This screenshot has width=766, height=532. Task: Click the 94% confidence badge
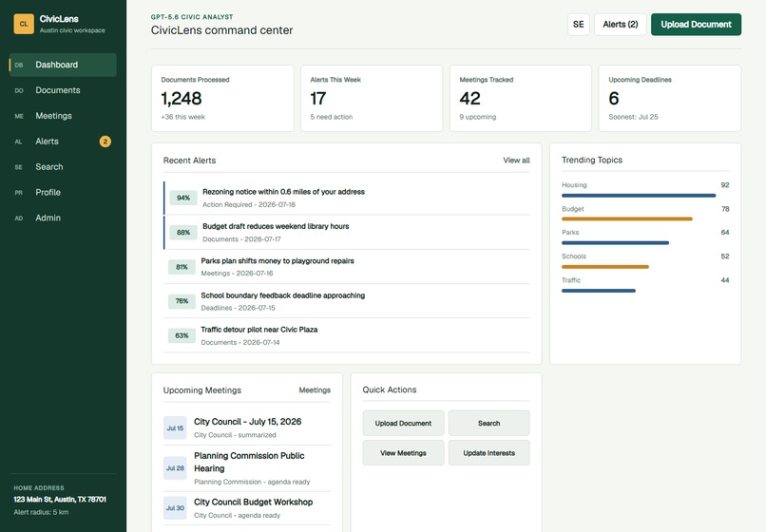tap(183, 198)
